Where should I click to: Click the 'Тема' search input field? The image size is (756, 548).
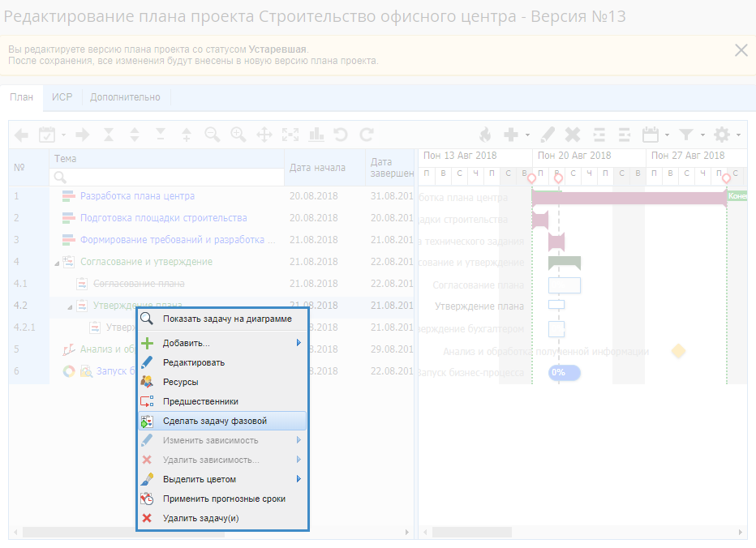[x=166, y=176]
